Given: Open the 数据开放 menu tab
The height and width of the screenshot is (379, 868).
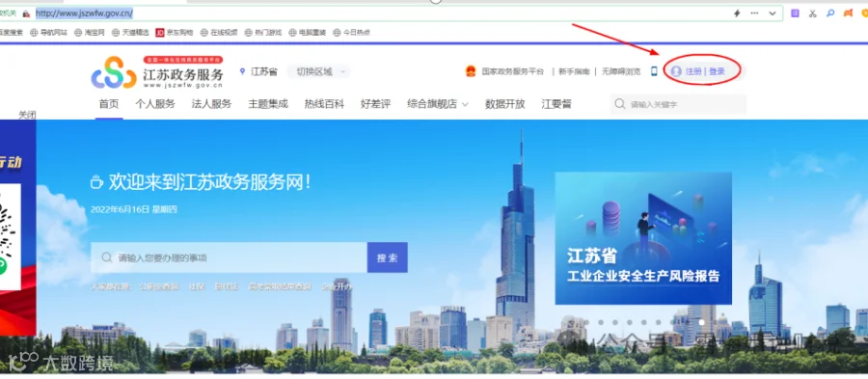Looking at the screenshot, I should coord(504,104).
